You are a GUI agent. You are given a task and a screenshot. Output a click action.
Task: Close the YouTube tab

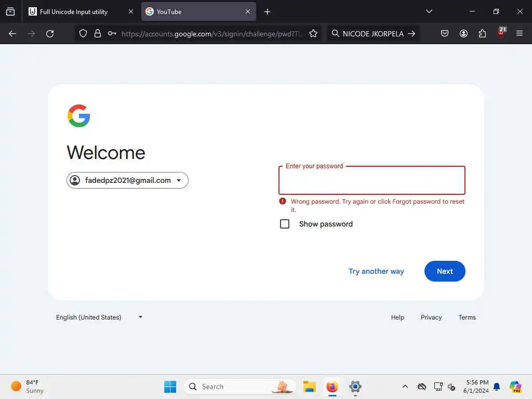[248, 11]
